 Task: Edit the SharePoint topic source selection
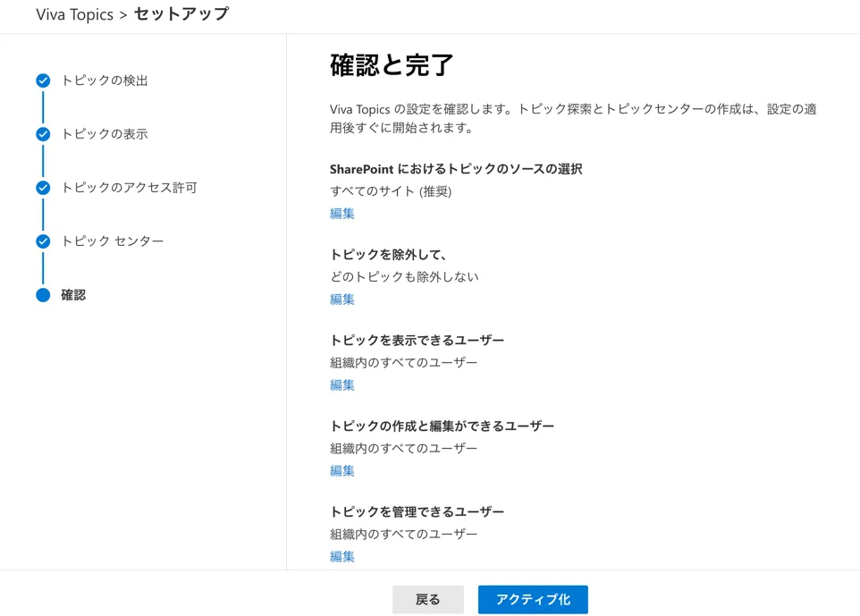342,214
